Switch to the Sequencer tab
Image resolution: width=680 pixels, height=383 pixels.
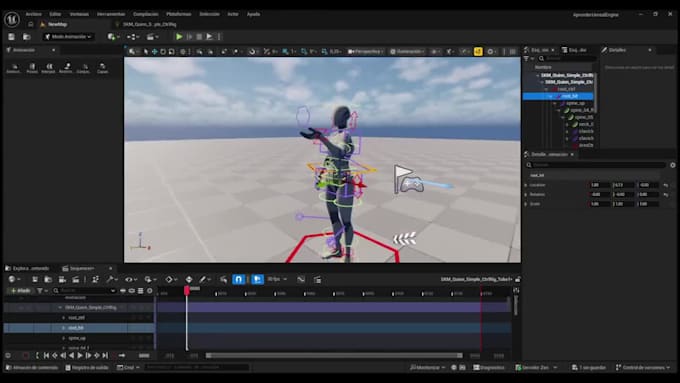pos(82,268)
